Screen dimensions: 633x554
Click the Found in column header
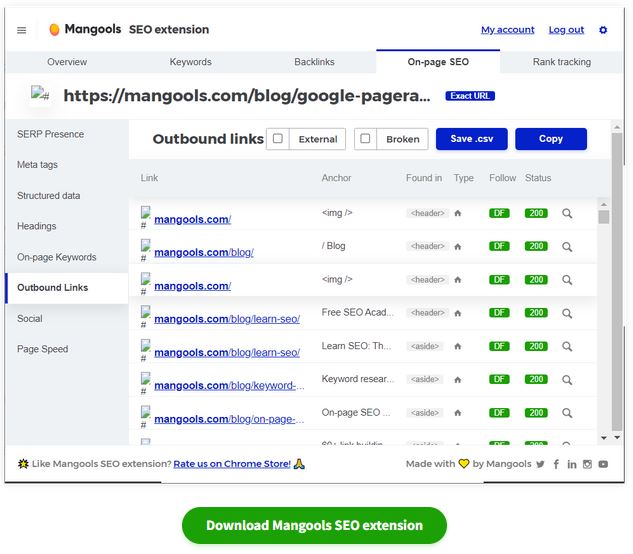[424, 178]
